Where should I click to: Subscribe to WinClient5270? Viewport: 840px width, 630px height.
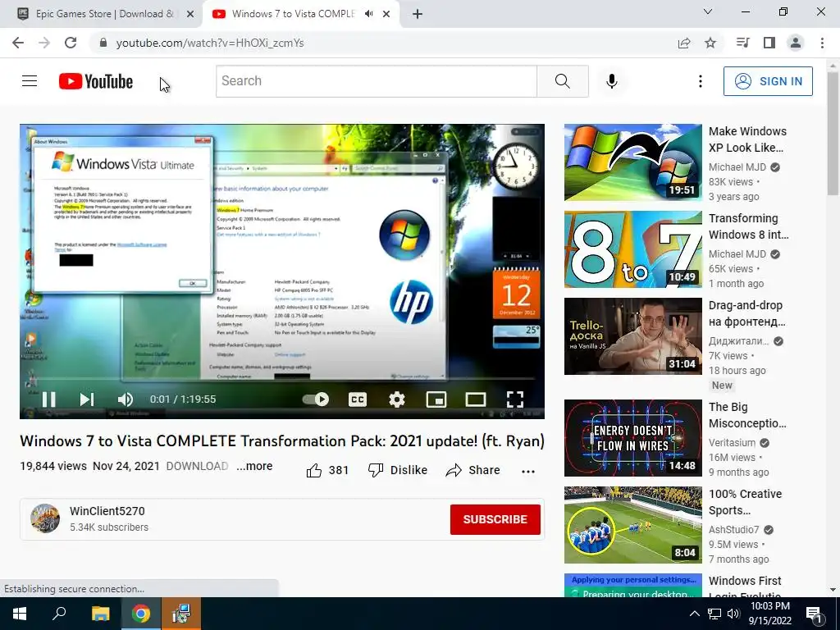coord(495,519)
